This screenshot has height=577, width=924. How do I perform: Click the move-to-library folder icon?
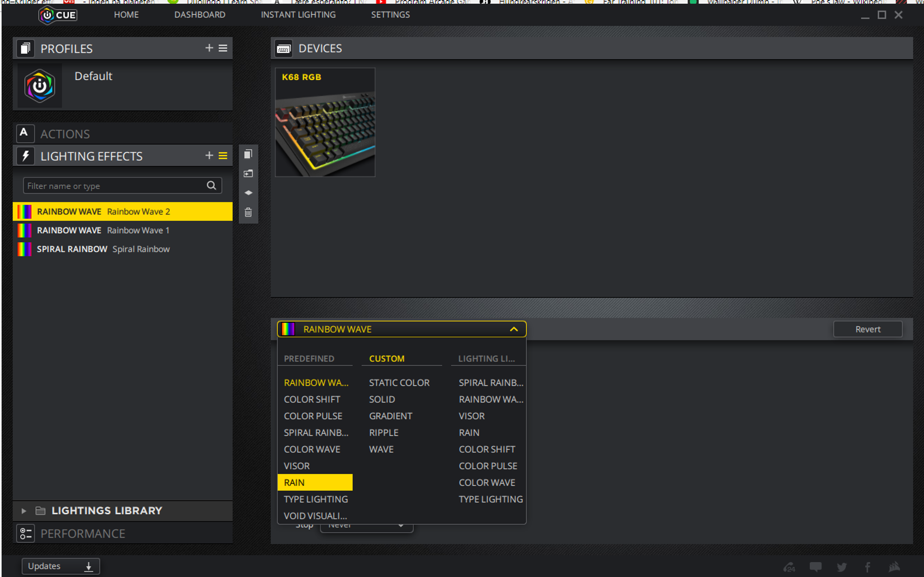tap(248, 174)
